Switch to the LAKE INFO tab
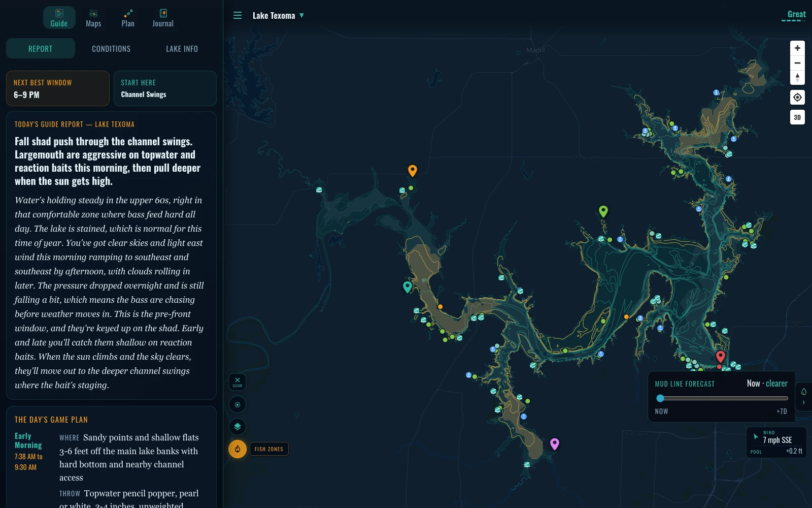812x508 pixels. (182, 49)
